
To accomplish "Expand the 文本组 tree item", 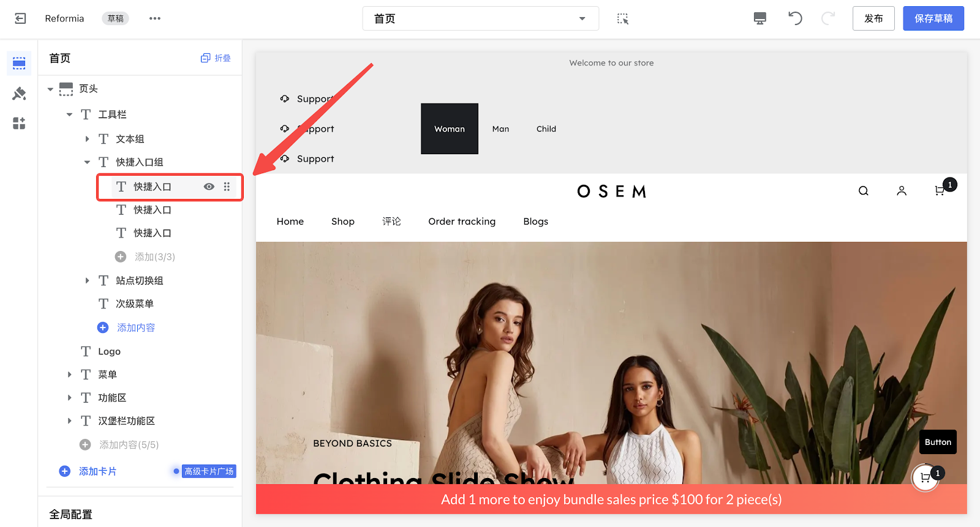I will [87, 139].
